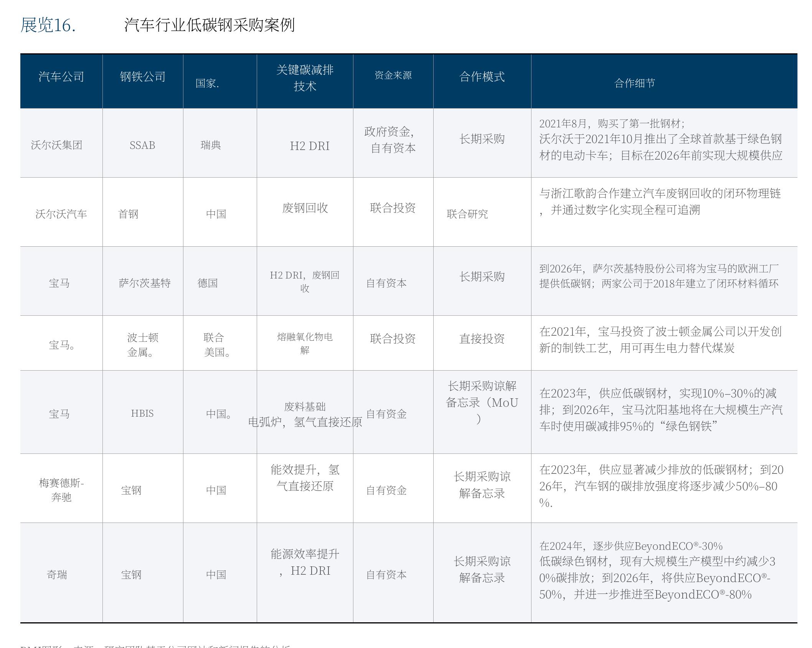Select 自有资本 in the 奇瑞 row
This screenshot has height=648, width=812.
tap(386, 575)
